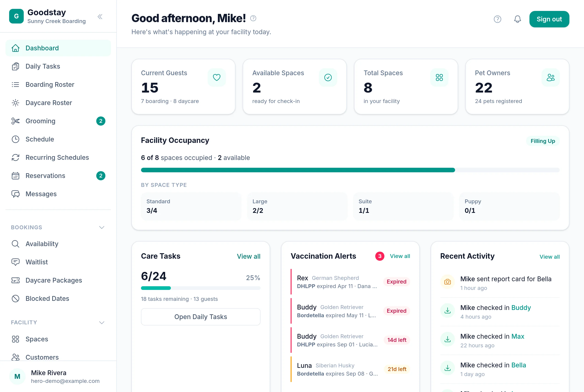Click the Filling Up status badge
Image resolution: width=584 pixels, height=392 pixels.
click(543, 141)
